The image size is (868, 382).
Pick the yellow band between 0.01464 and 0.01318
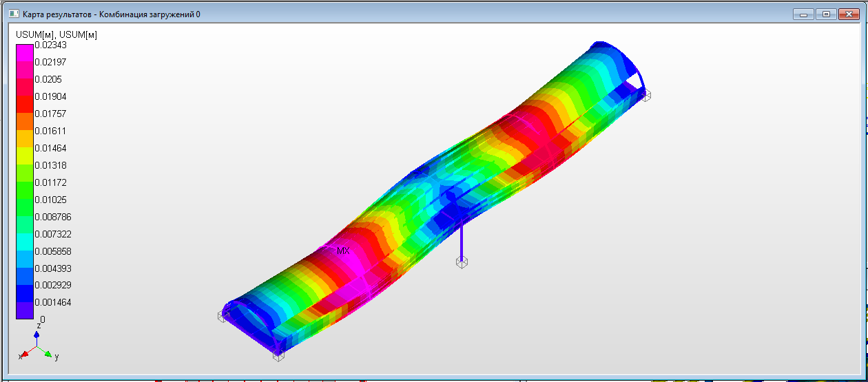[25, 156]
